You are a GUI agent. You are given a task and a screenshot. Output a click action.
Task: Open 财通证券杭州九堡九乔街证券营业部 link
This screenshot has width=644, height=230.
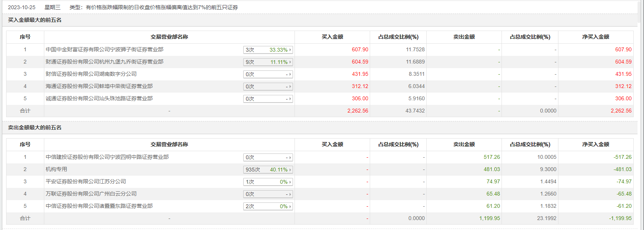105,62
